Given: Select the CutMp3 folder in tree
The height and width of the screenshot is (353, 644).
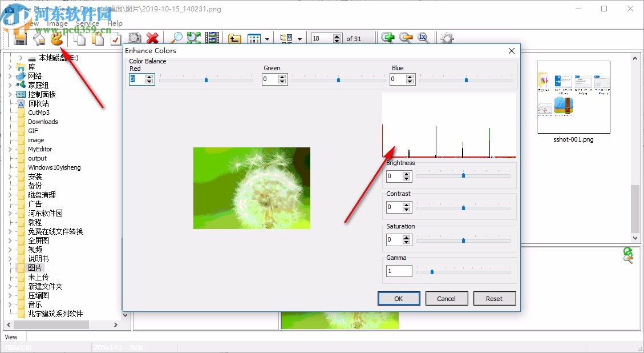Looking at the screenshot, I should (39, 113).
